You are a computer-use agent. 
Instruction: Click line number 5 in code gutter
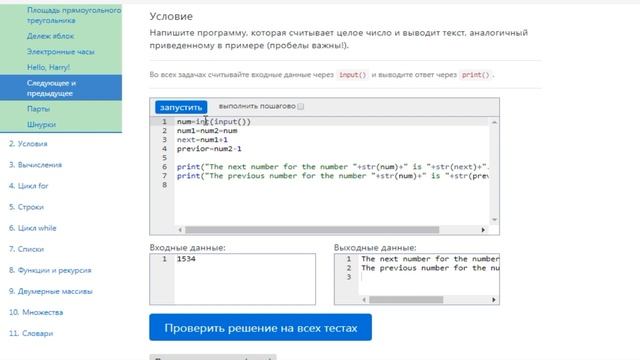[x=164, y=158]
